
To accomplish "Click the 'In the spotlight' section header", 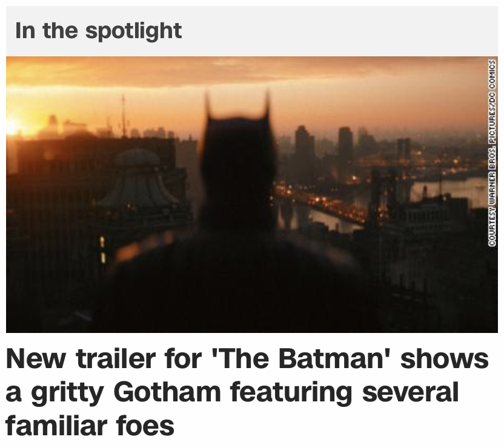I will click(x=98, y=30).
